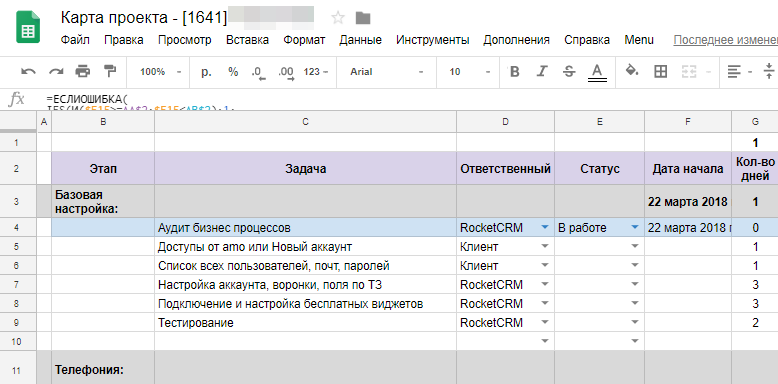
Task: Star the document Карта проекта
Action: pos(338,18)
